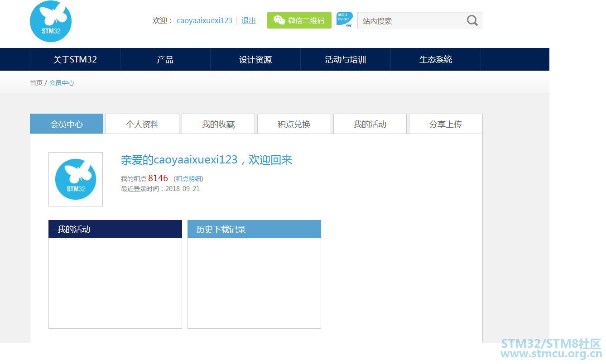
Task: Click username link caoyaaixuexi123 in header
Action: point(204,21)
